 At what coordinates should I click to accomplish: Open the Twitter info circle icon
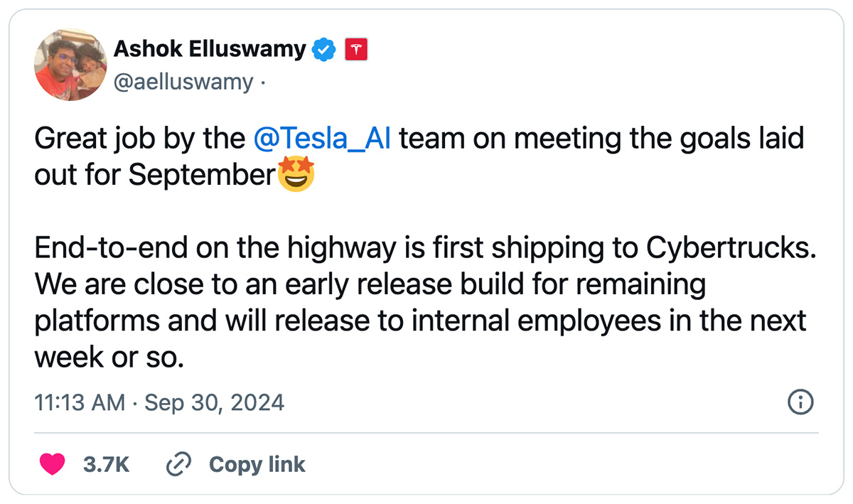tap(801, 402)
